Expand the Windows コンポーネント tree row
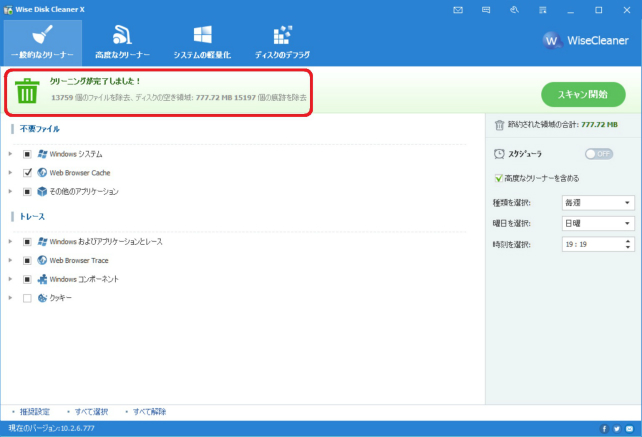The image size is (642, 437). tap(11, 279)
